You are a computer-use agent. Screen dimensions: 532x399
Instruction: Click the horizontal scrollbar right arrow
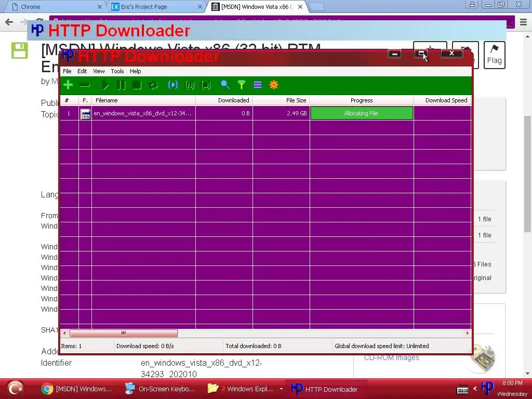468,334
